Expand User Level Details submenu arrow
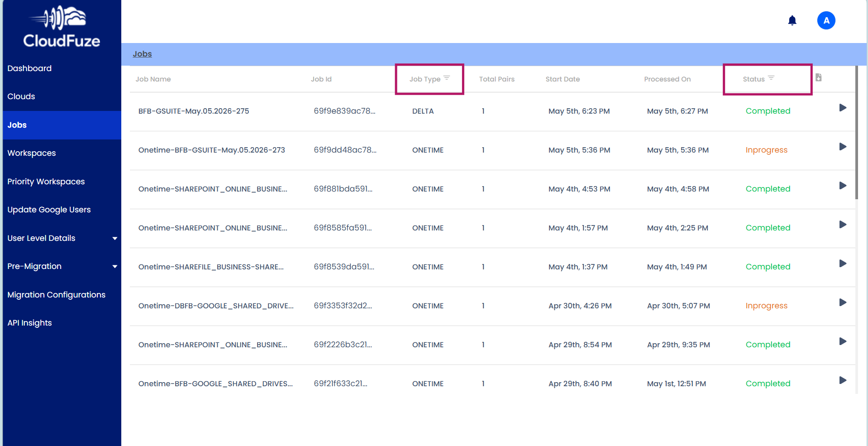This screenshot has width=868, height=446. [x=114, y=238]
